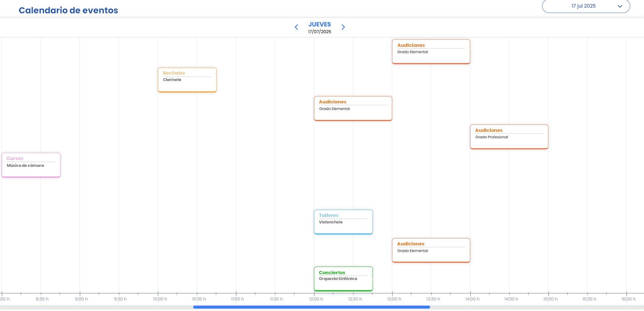The height and width of the screenshot is (311, 644).
Task: Open the lowest Audiciones event at 13:00
Action: pyautogui.click(x=431, y=250)
